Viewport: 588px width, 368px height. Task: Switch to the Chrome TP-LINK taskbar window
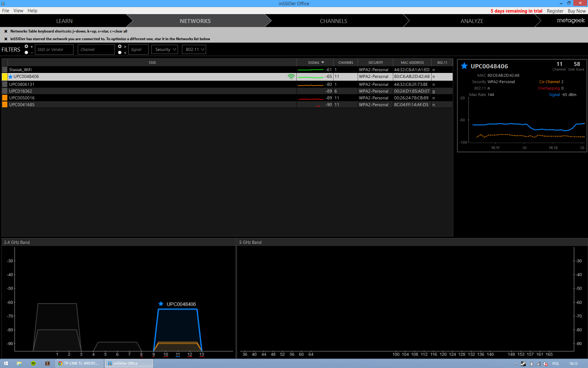[x=79, y=363]
